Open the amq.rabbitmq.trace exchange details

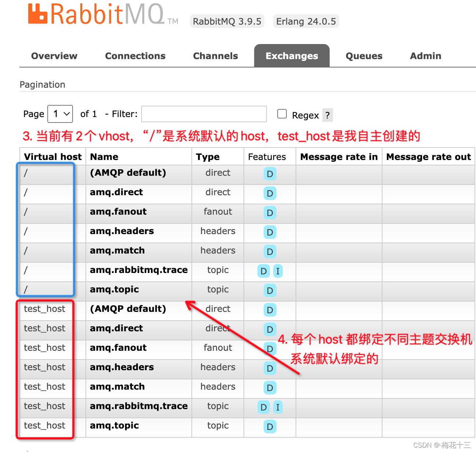coord(138,270)
